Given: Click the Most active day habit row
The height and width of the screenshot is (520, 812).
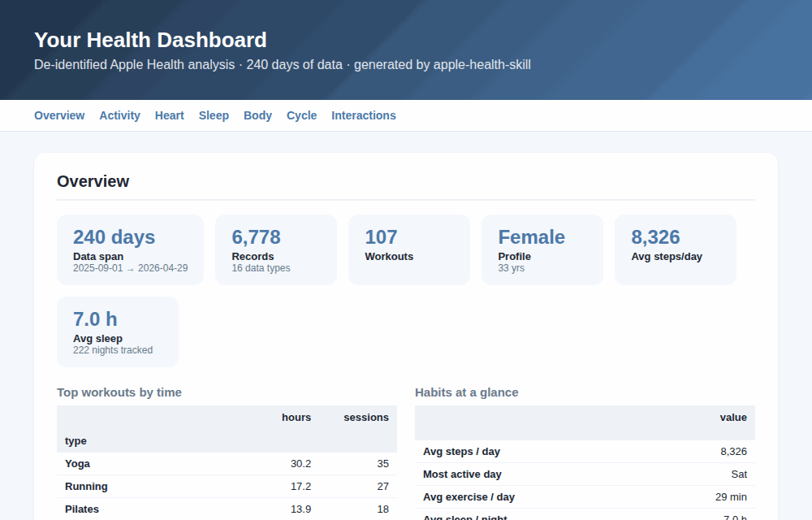Looking at the screenshot, I should pos(585,474).
